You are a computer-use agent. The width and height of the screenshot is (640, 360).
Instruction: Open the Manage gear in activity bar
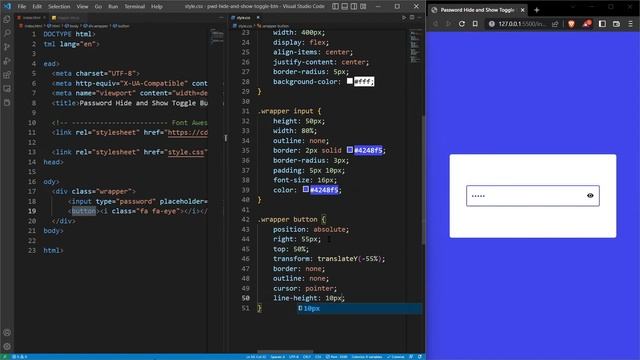click(7, 347)
